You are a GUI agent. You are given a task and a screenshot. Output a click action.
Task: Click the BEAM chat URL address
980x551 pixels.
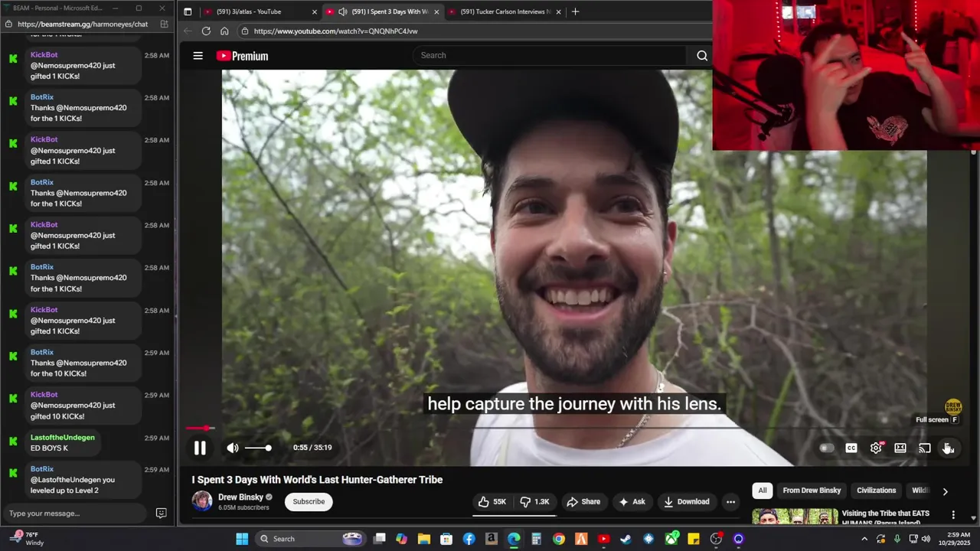pos(83,24)
